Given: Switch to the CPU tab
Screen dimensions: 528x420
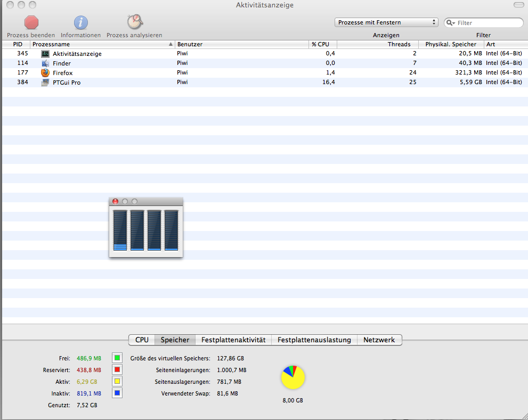Looking at the screenshot, I should coord(142,340).
